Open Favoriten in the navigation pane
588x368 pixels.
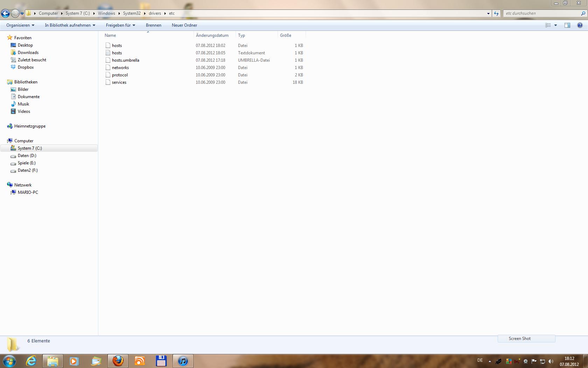(x=23, y=38)
